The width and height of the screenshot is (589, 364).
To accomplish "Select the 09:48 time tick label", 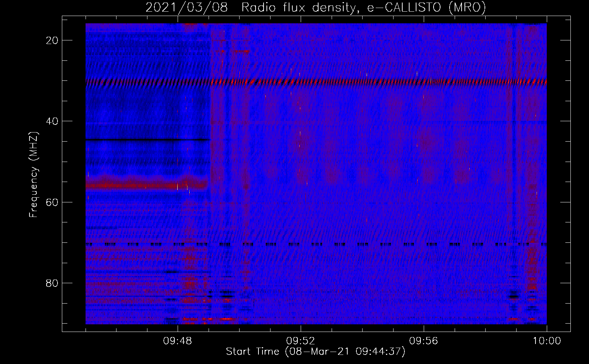I will (178, 341).
